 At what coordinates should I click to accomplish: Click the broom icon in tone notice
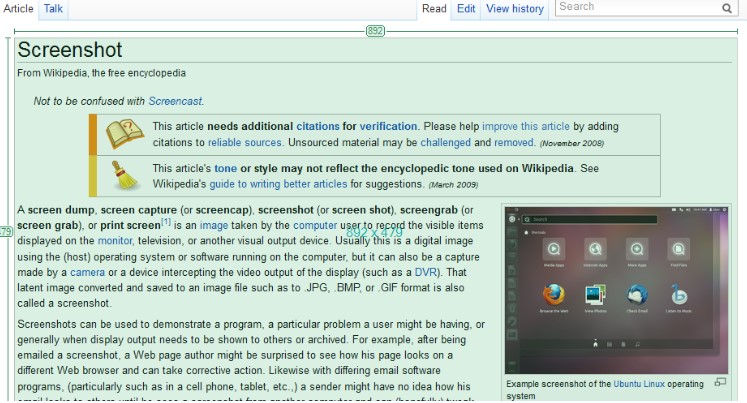[x=124, y=176]
